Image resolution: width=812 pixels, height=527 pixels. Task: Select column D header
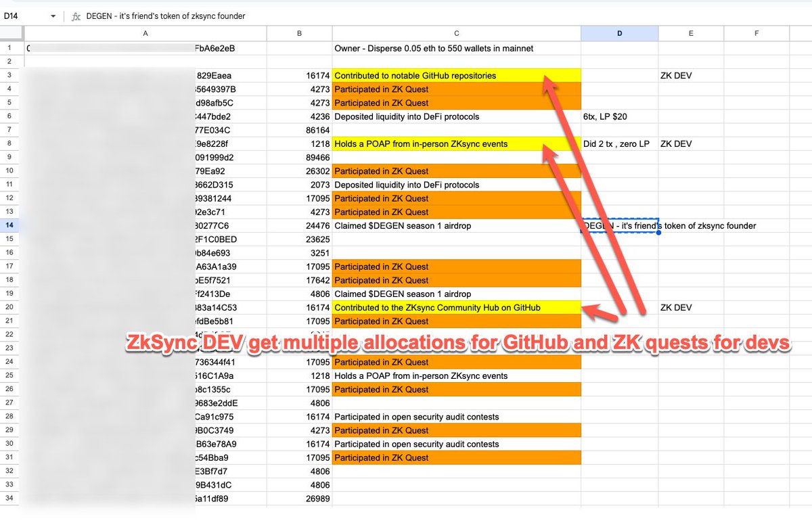pos(618,32)
